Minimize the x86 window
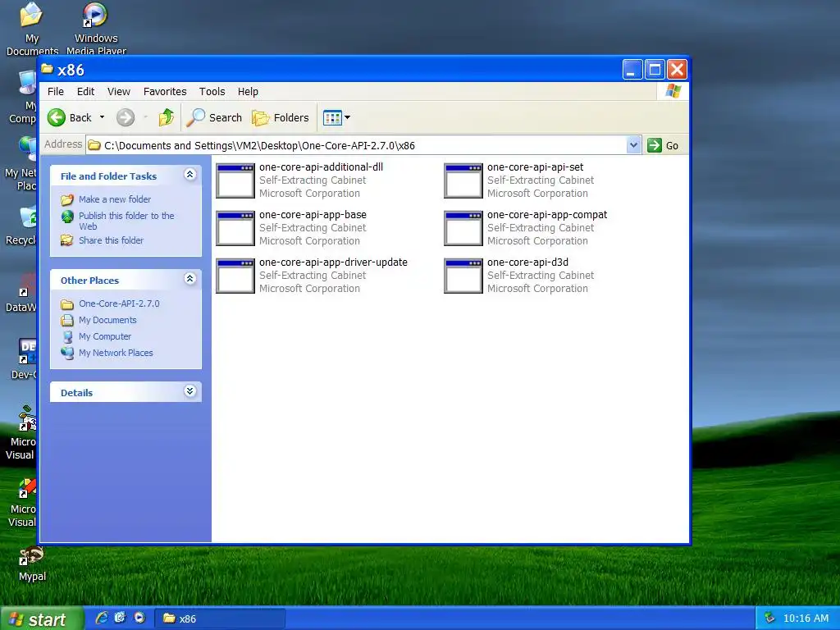The height and width of the screenshot is (630, 840). pos(632,70)
